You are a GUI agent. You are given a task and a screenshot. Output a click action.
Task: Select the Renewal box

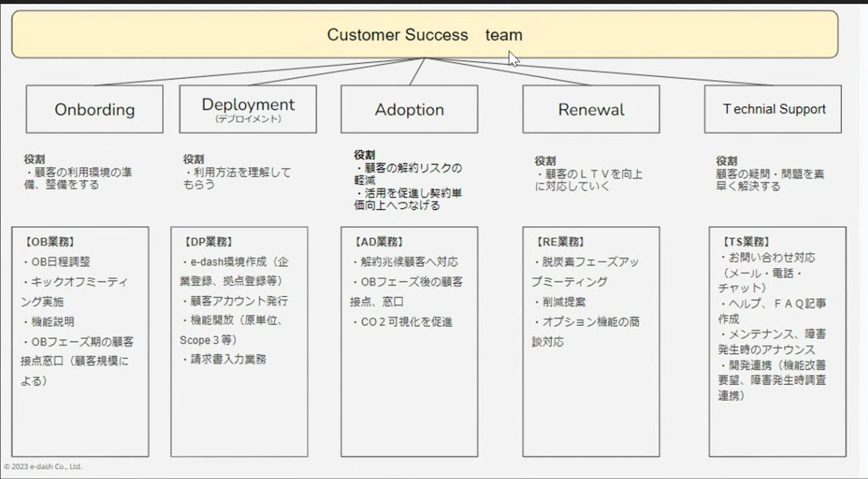[x=591, y=109]
